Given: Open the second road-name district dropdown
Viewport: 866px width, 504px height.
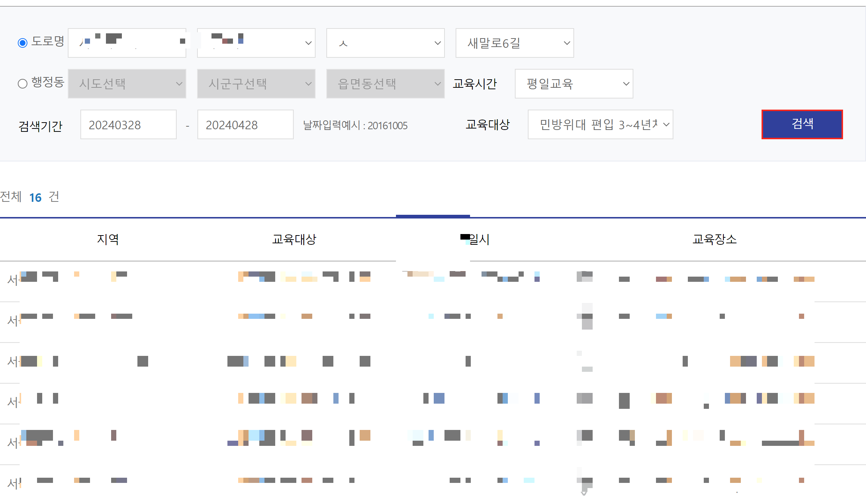Looking at the screenshot, I should coord(256,43).
